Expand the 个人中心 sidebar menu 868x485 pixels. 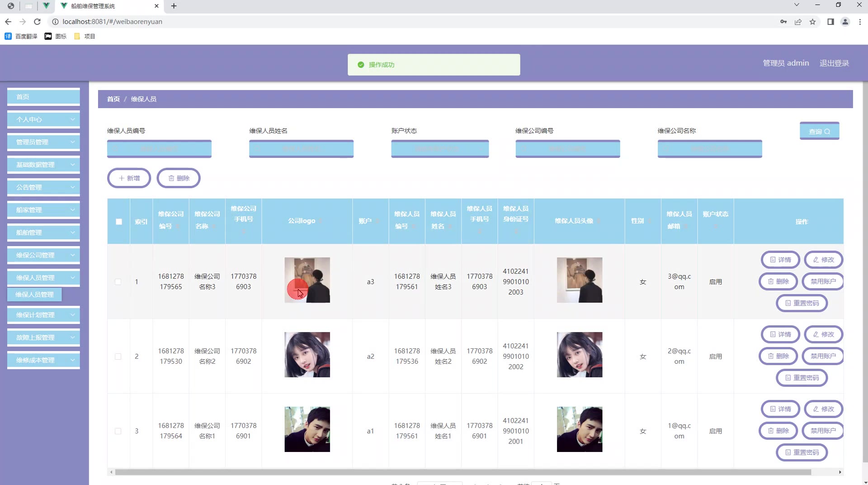(x=43, y=119)
